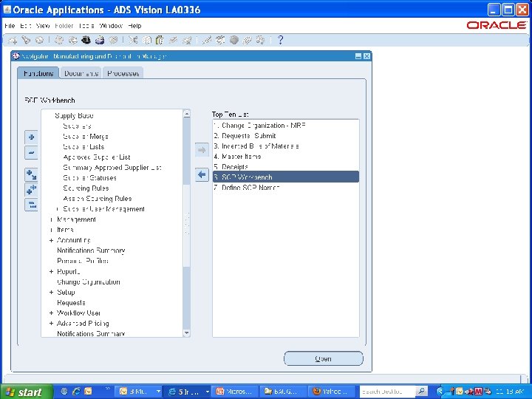Click the Edit Field pencil icon
The height and width of the screenshot is (399, 532).
(206, 41)
